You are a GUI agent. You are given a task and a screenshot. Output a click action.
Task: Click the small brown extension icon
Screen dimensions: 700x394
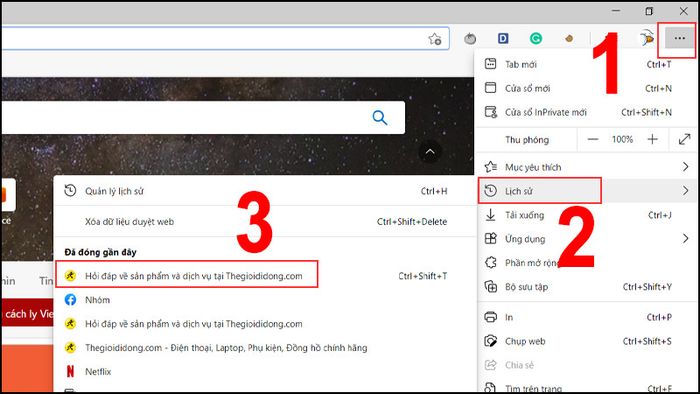[569, 39]
